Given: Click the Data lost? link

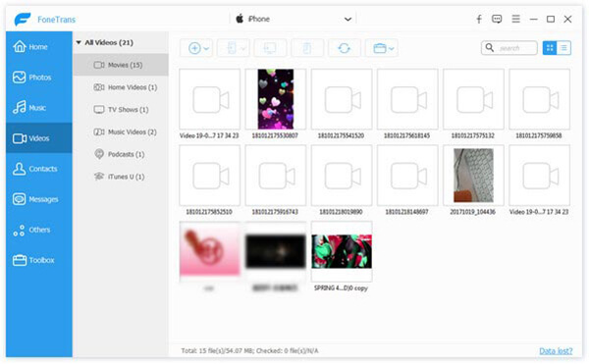Looking at the screenshot, I should coord(556,351).
